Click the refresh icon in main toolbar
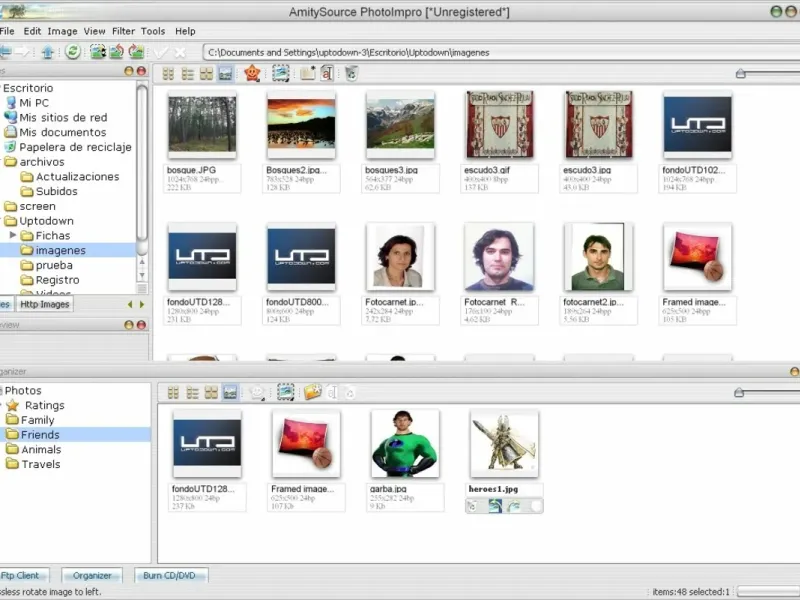This screenshot has height=600, width=800. click(73, 51)
